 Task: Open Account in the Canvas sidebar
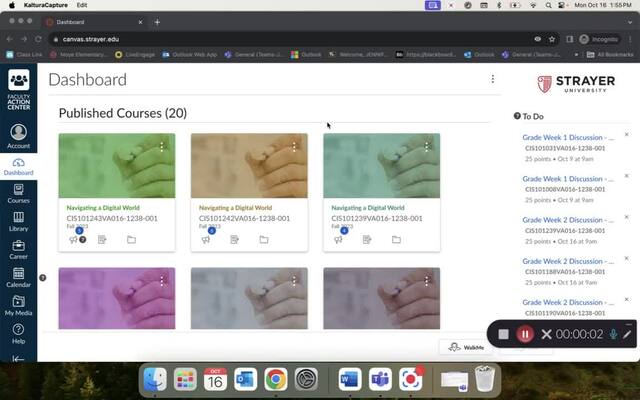pos(19,136)
